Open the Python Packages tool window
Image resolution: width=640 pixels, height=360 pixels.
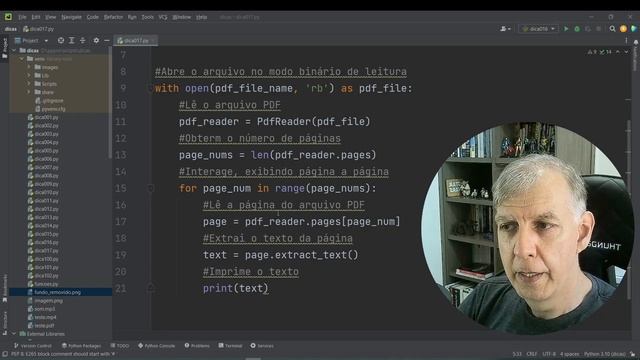pos(81,346)
